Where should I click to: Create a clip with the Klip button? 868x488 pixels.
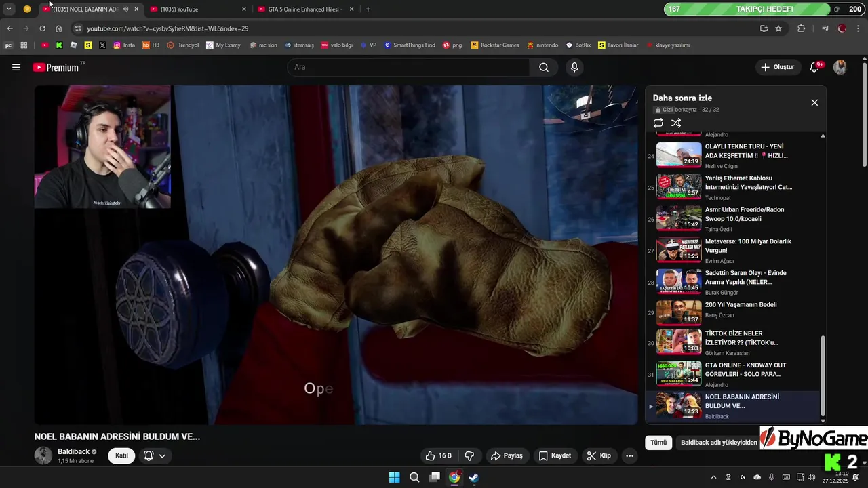(598, 455)
